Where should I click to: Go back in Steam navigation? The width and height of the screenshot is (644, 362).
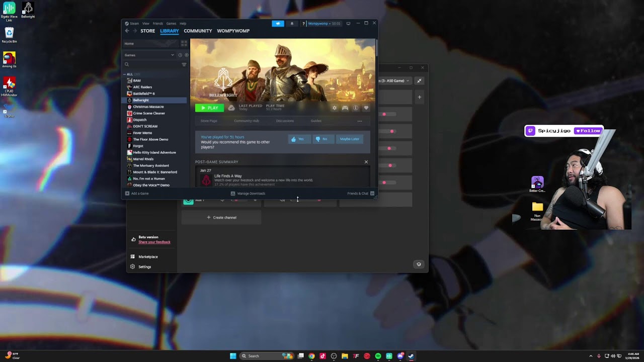[x=127, y=31]
